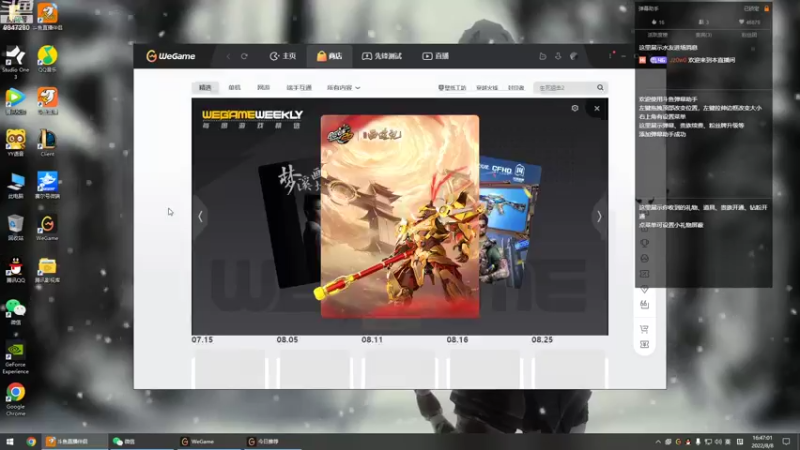Open the 回收站 recycle bin

(15, 228)
